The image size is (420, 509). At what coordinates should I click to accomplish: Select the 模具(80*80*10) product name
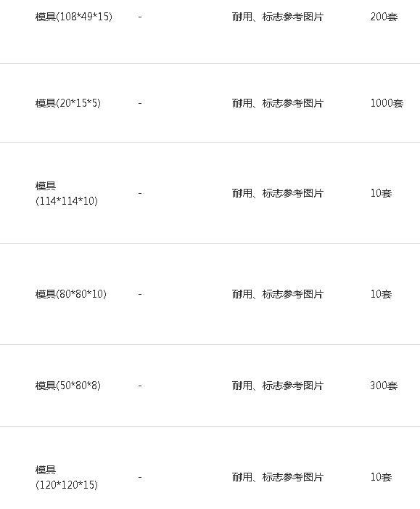(70, 294)
